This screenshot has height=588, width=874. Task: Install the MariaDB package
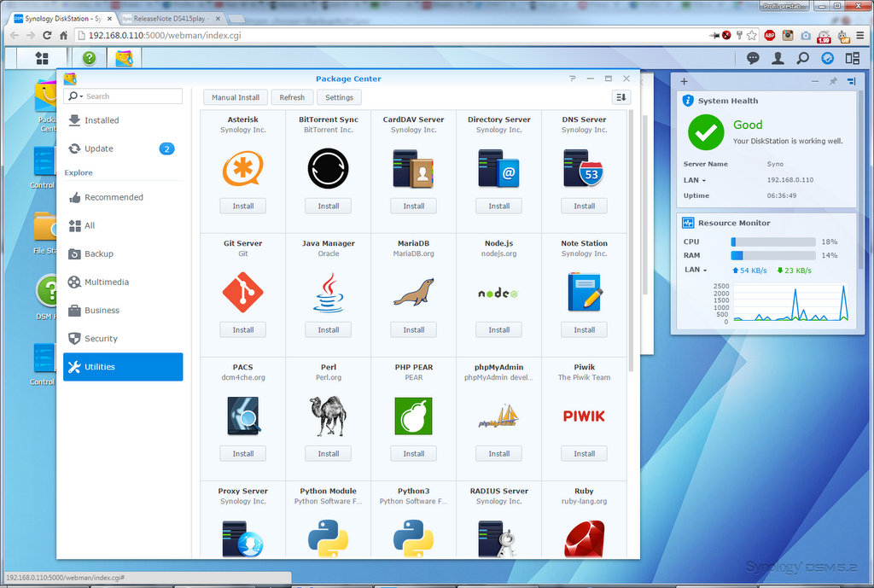point(414,330)
